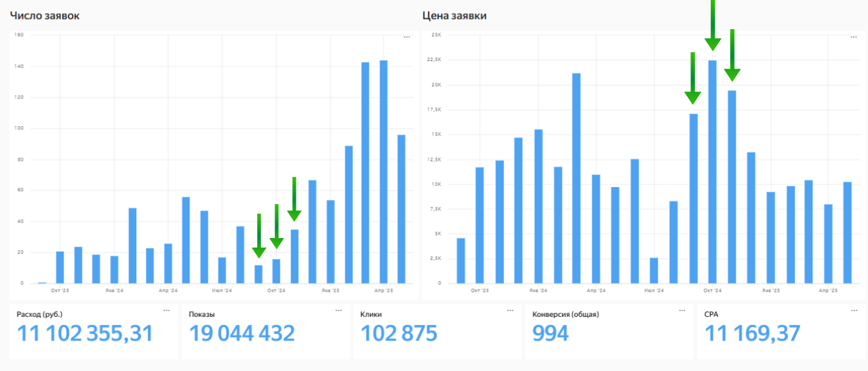The width and height of the screenshot is (868, 371).
Task: Click the Число заявок chart title
Action: [45, 15]
